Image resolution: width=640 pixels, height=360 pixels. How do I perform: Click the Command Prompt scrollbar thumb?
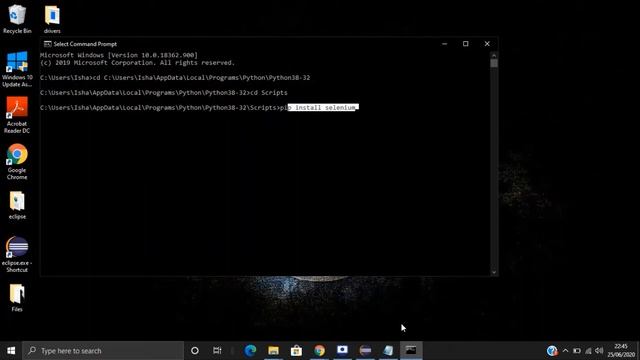[494, 63]
